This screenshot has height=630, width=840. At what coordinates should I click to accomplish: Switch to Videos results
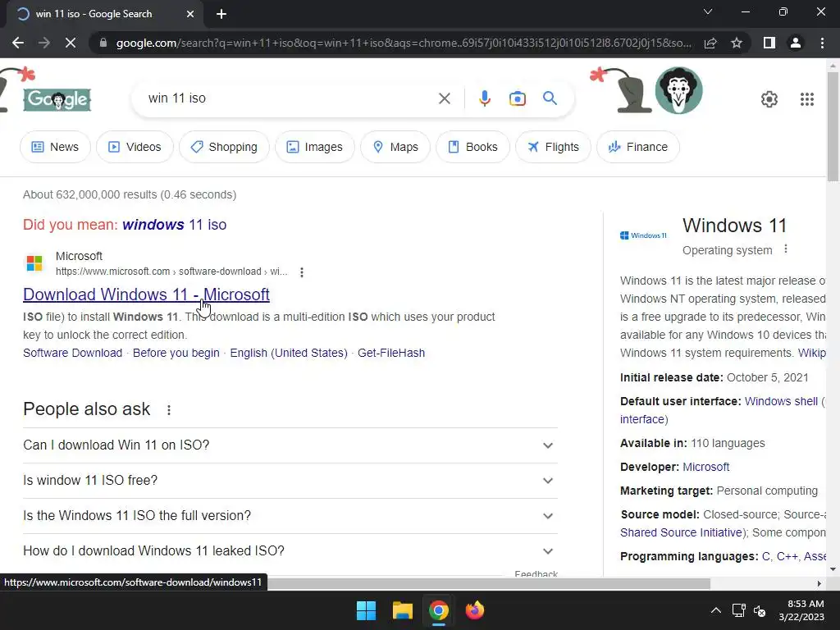coord(135,147)
